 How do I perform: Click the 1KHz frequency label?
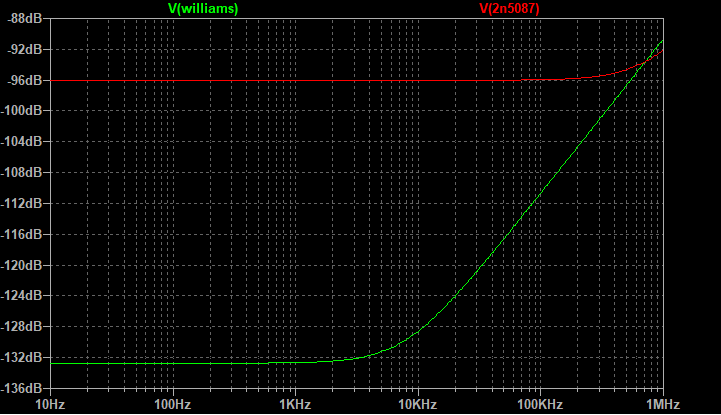click(295, 404)
